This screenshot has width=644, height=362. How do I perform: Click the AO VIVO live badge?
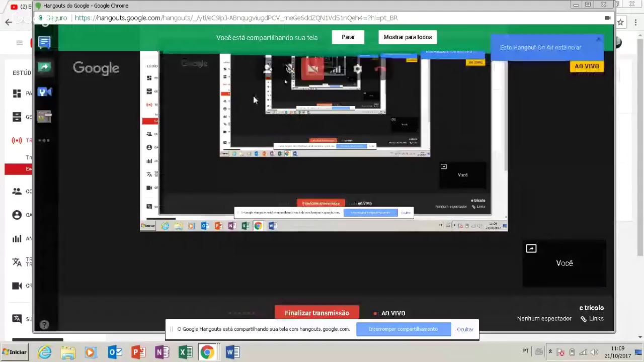[587, 66]
